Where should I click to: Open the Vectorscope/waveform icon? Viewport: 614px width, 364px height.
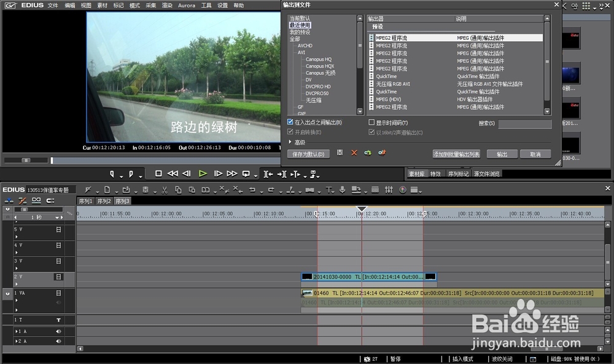point(403,190)
